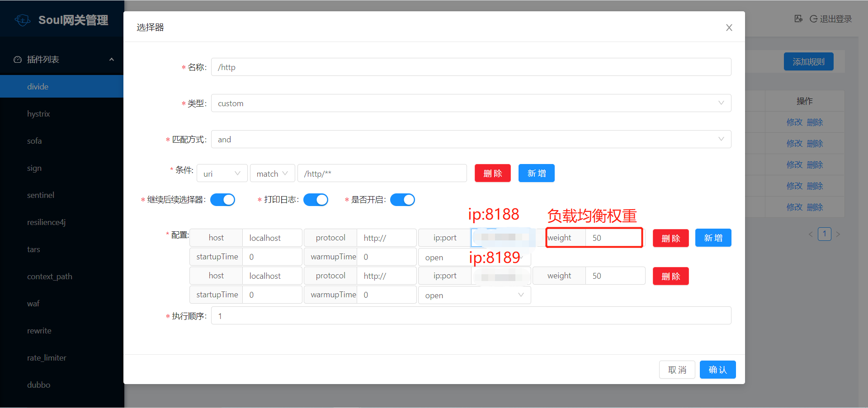Select the divide plugin

(x=61, y=86)
